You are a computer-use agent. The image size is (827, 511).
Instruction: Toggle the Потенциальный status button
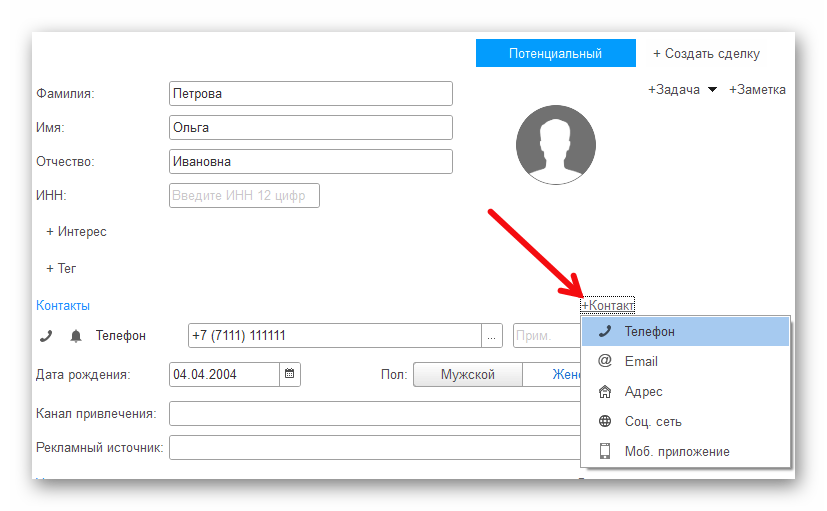coord(555,54)
